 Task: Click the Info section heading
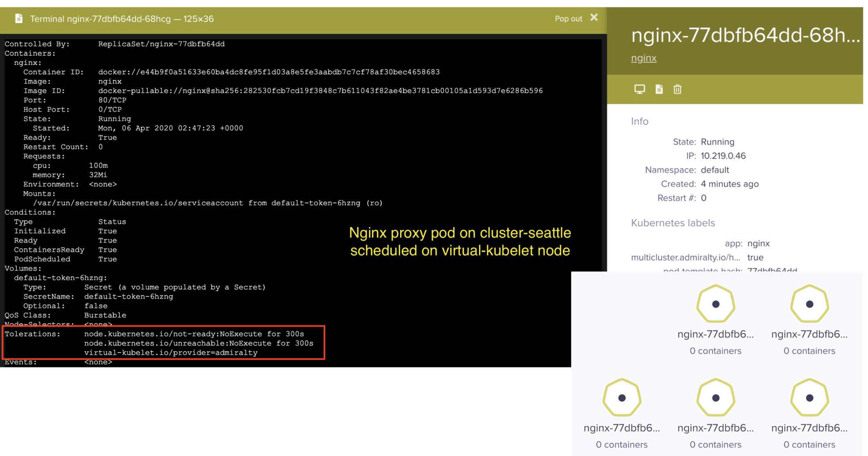[639, 121]
